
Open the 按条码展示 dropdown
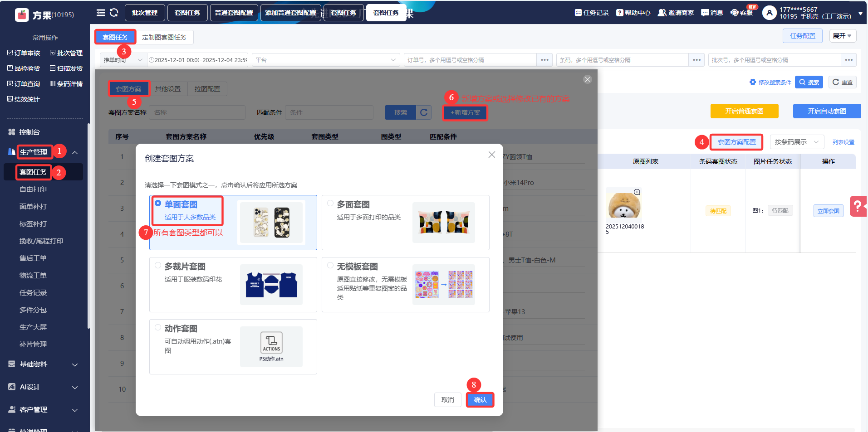coord(797,142)
